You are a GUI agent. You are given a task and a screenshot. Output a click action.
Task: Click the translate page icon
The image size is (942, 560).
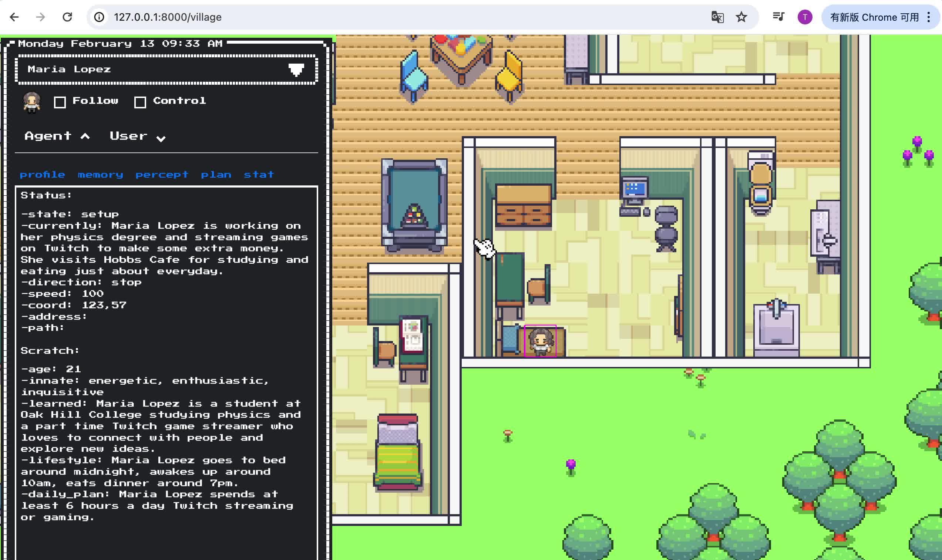[x=717, y=17]
